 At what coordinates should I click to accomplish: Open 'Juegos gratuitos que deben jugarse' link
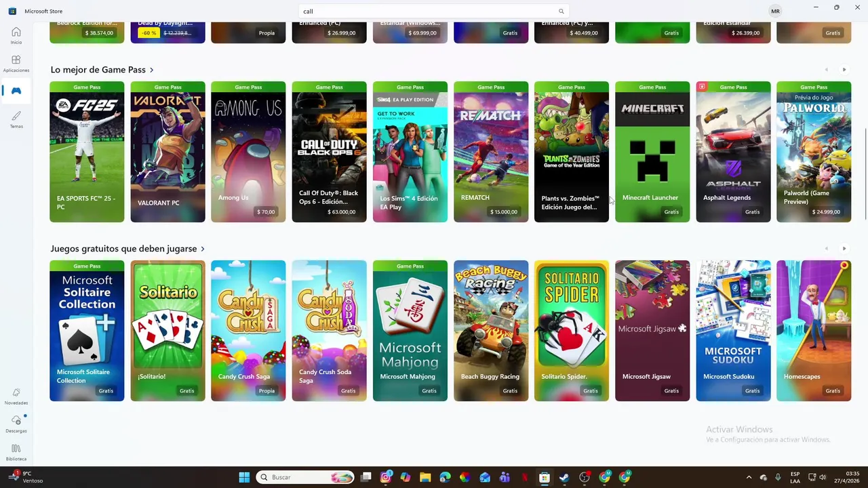click(x=127, y=249)
